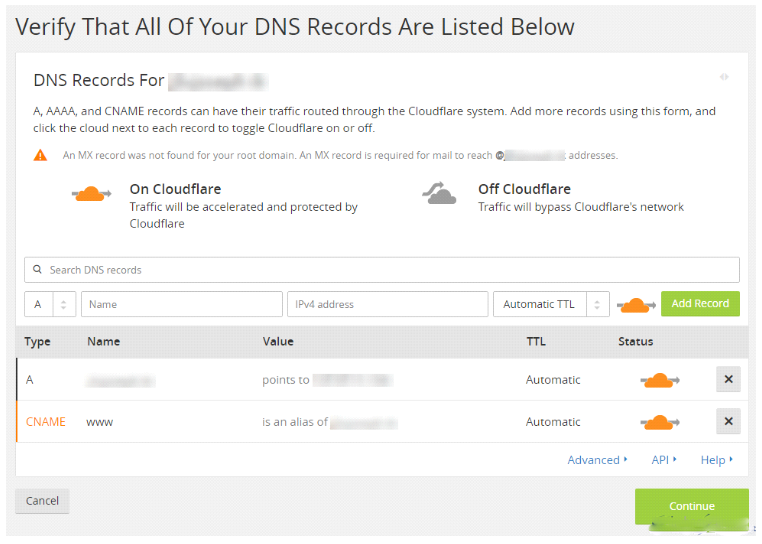Click the gray Off Cloudflare cloud icon

coord(439,193)
